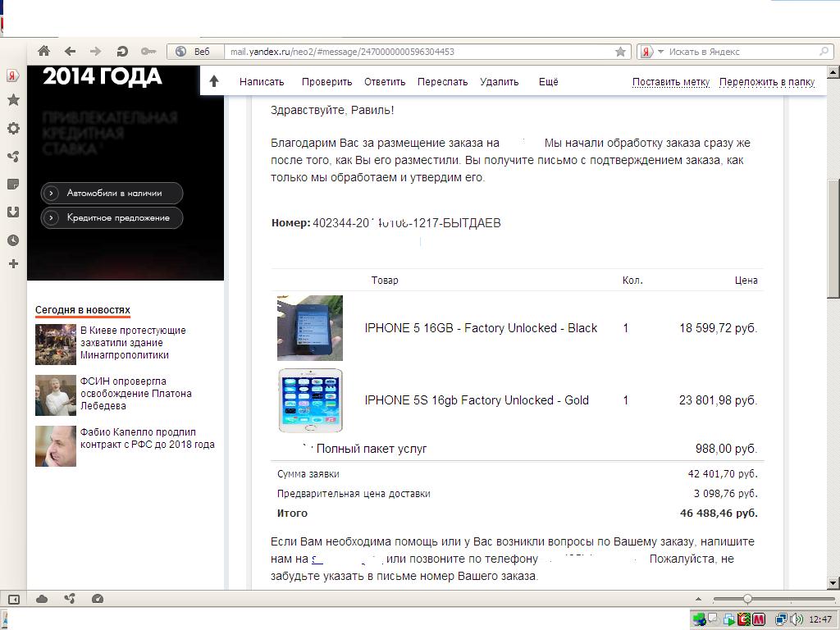The height and width of the screenshot is (630, 840).
Task: Open Yandex search engine selector
Action: [652, 52]
